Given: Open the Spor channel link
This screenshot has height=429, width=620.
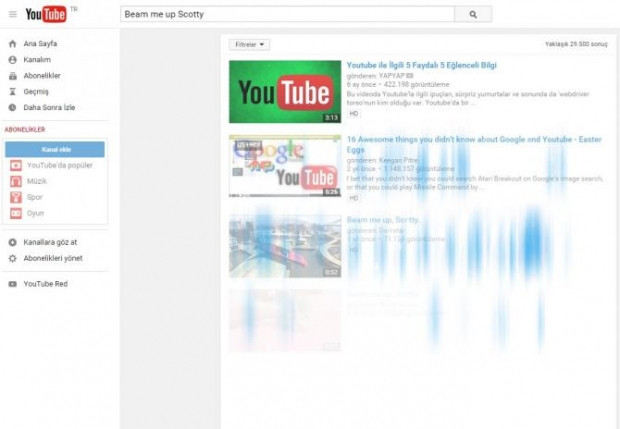Looking at the screenshot, I should [x=35, y=197].
